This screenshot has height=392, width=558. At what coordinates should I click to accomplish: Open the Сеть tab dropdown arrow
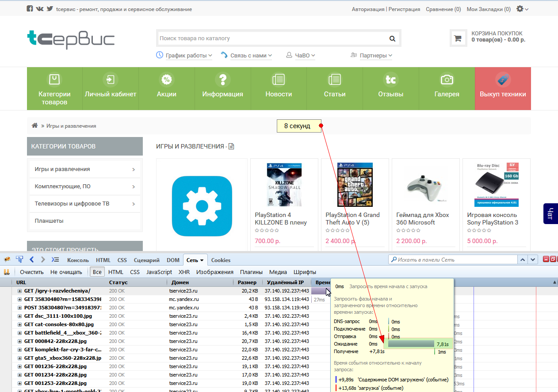point(202,260)
